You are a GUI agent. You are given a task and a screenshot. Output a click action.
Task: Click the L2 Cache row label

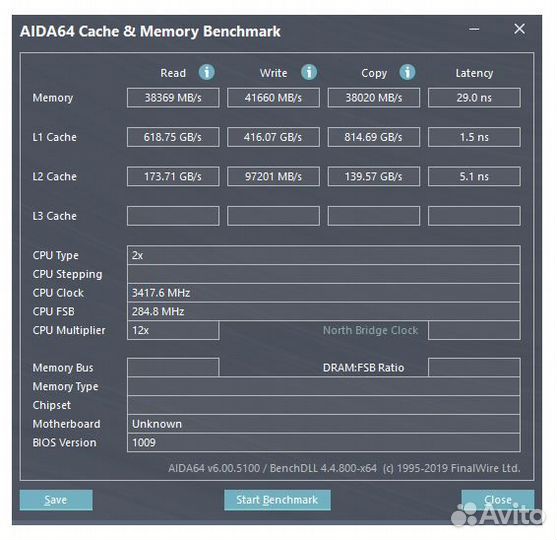tap(54, 177)
